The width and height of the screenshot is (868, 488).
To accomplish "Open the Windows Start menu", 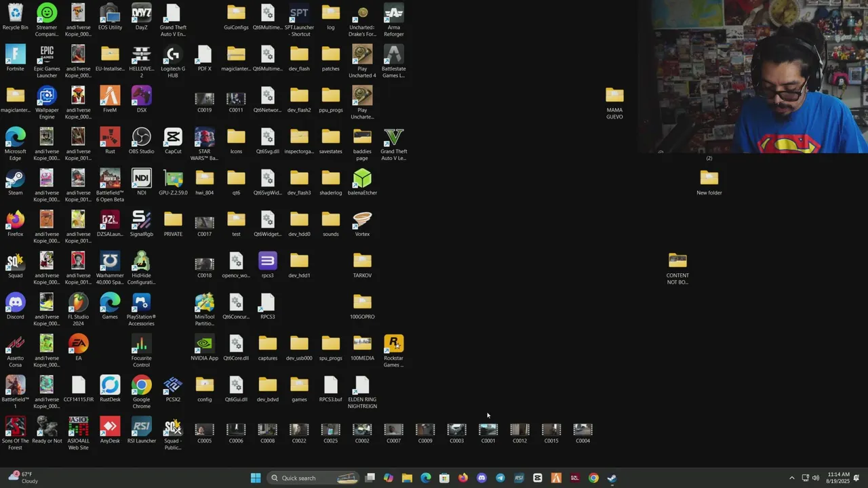I will [x=256, y=478].
